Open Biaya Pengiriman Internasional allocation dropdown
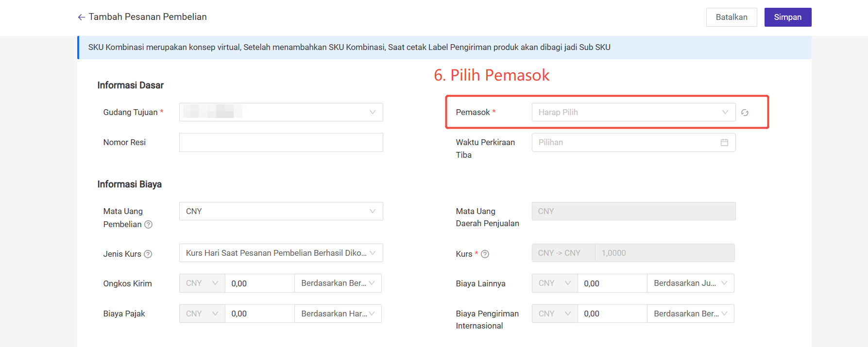 click(x=690, y=314)
